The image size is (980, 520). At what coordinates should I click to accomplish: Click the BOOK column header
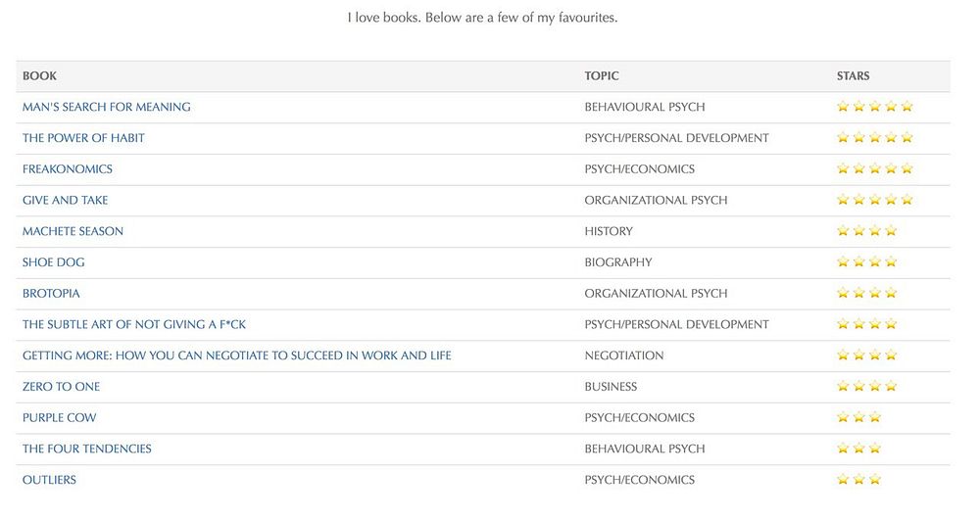tap(40, 76)
